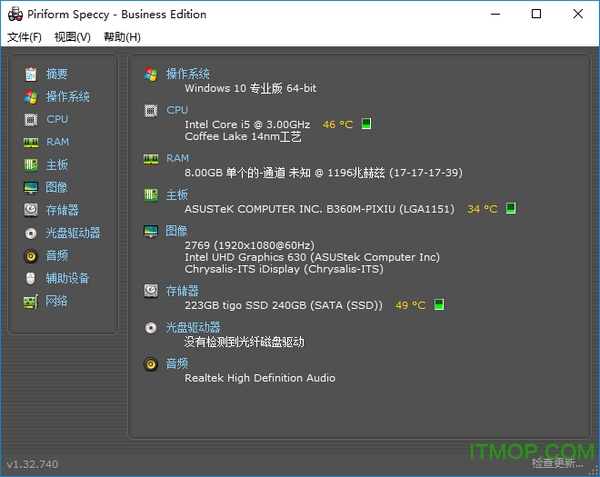Image resolution: width=600 pixels, height=477 pixels.
Task: Open the CPU heading link in summary
Action: (177, 110)
